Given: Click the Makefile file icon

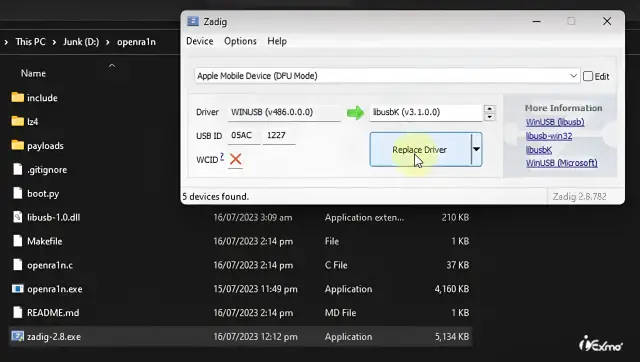Looking at the screenshot, I should 18,241.
